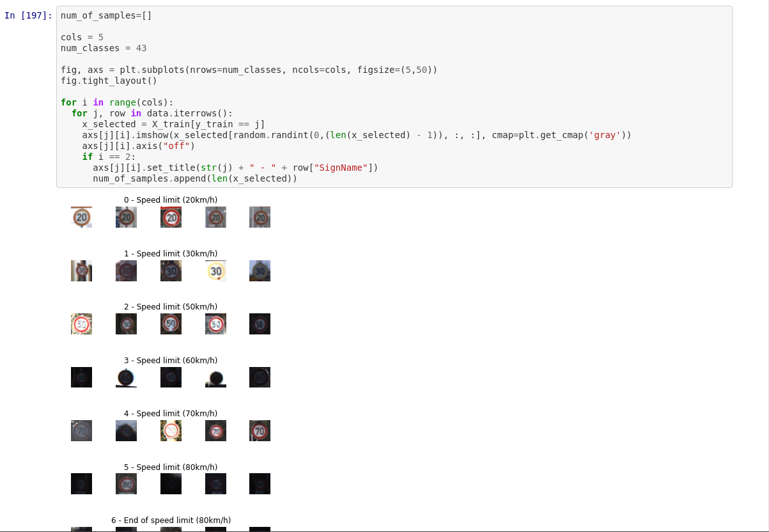Select fourth image in 5 - Speed limit (80km/h) row

coord(215,484)
